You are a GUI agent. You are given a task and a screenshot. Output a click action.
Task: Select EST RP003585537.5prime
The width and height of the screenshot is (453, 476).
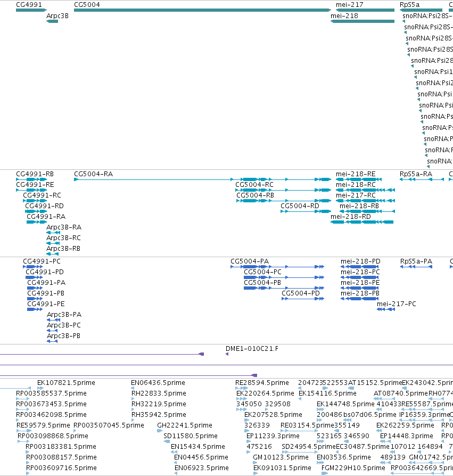[x=51, y=393]
